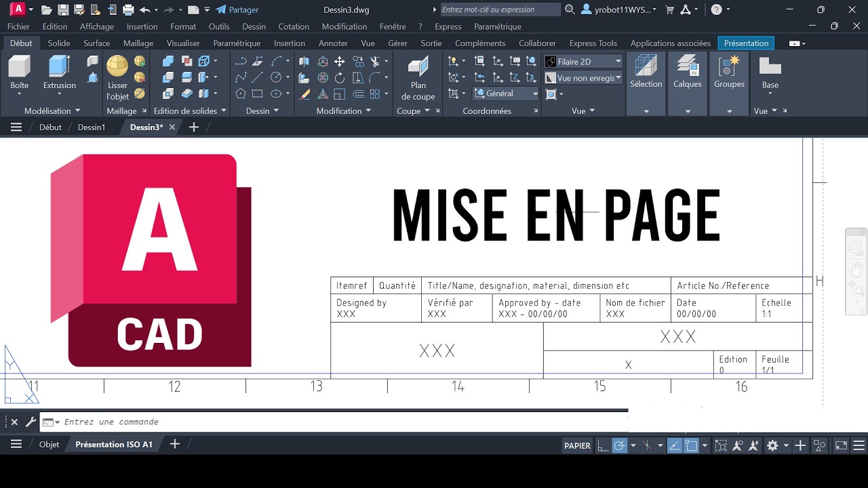Select the Line tool in Dessin panel
Viewport: 868px width, 488px height.
click(257, 77)
